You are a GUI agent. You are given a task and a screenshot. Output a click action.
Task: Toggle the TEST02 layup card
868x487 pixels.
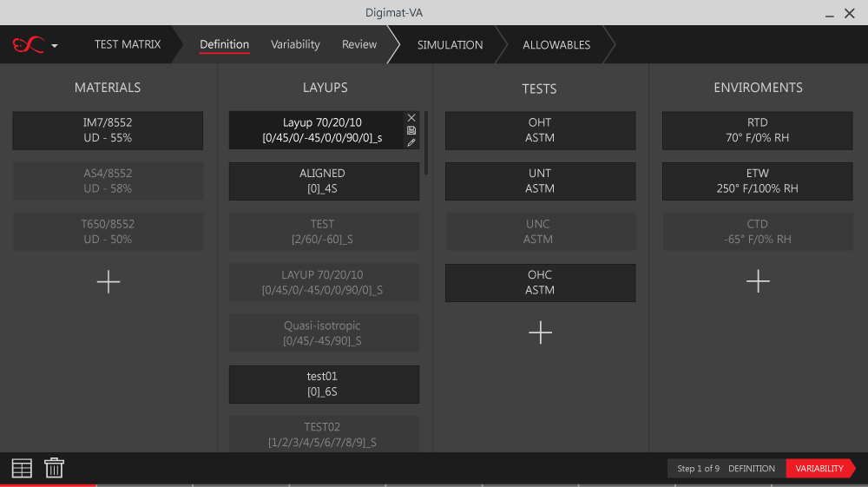click(x=324, y=434)
